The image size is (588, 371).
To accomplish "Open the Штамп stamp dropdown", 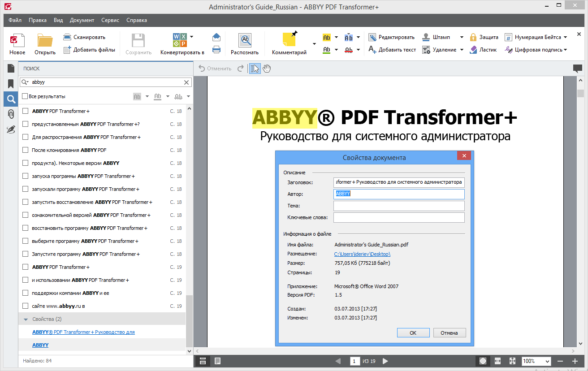I will point(461,37).
